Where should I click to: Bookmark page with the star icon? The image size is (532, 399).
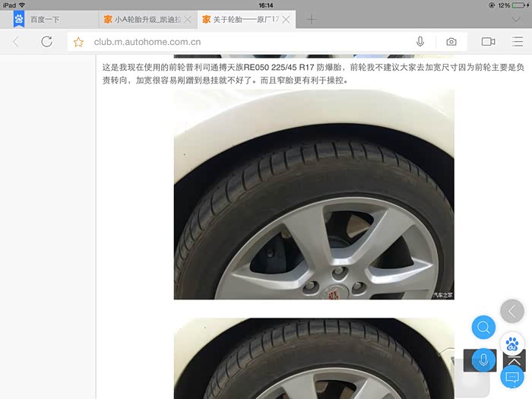[78, 42]
